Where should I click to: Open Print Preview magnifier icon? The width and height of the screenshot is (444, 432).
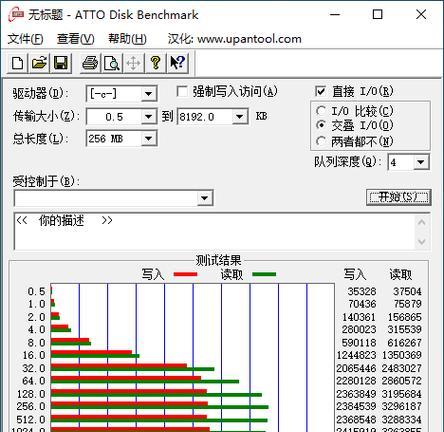(x=112, y=63)
